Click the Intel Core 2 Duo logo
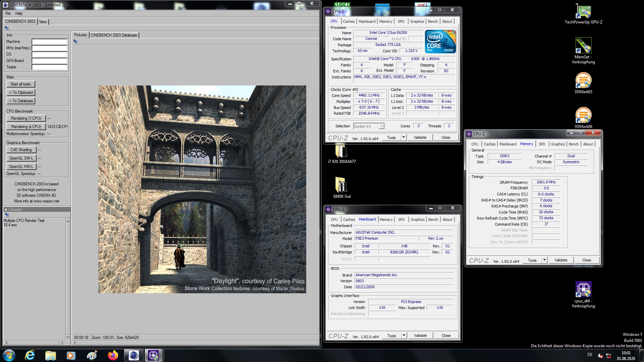644x362 pixels. 440,42
